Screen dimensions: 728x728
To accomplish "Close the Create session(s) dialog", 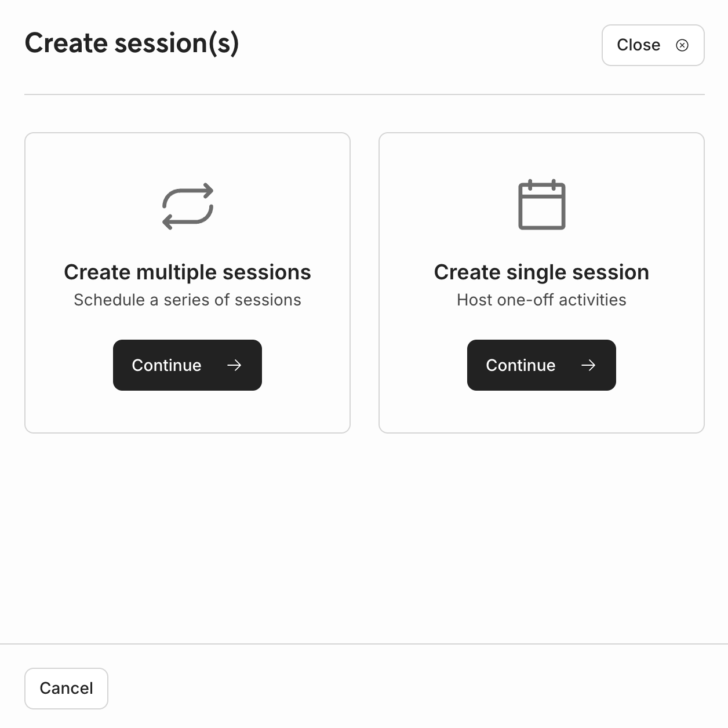I will (x=653, y=45).
